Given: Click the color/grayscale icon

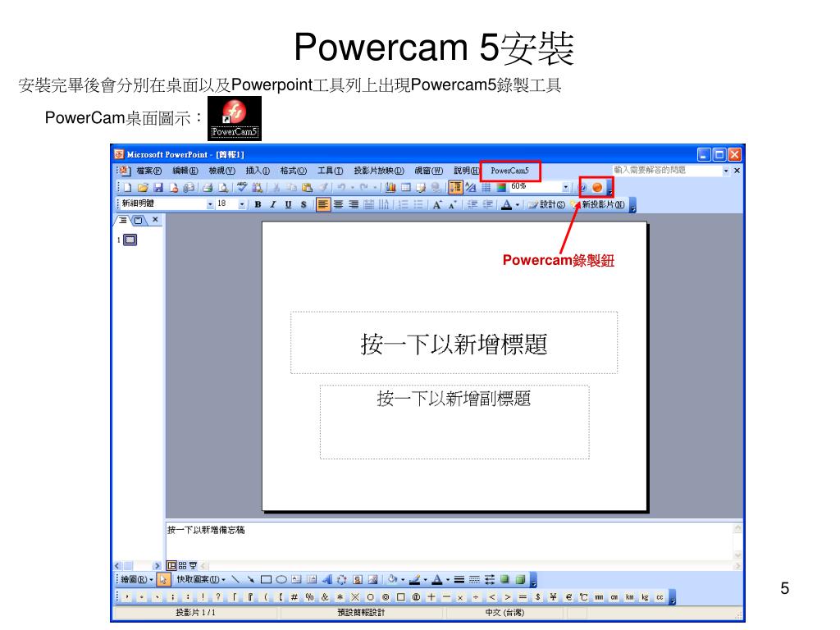Looking at the screenshot, I should pyautogui.click(x=501, y=188).
